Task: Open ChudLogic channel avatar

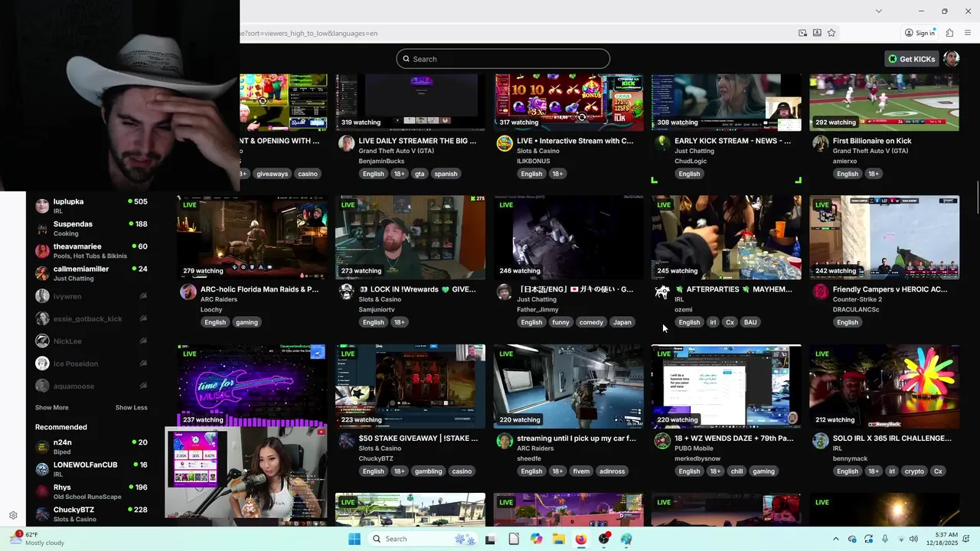Action: (662, 143)
